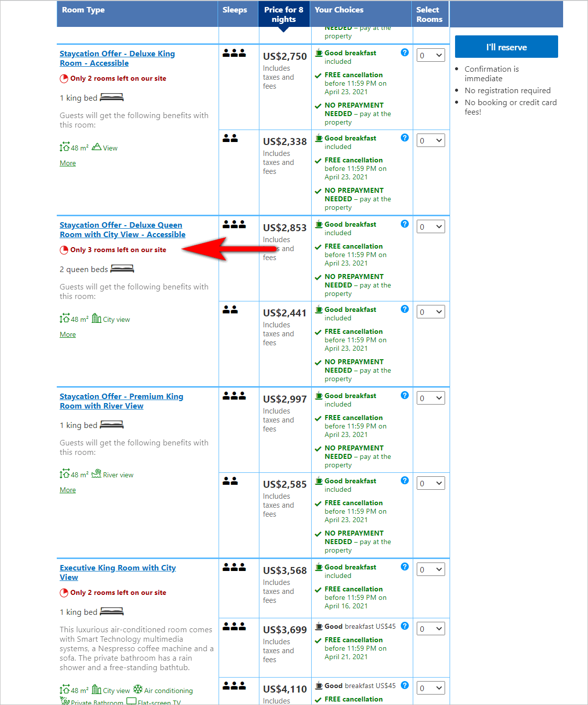Click the 48 m² room size icon for Premium King
The height and width of the screenshot is (705, 588).
pos(65,474)
